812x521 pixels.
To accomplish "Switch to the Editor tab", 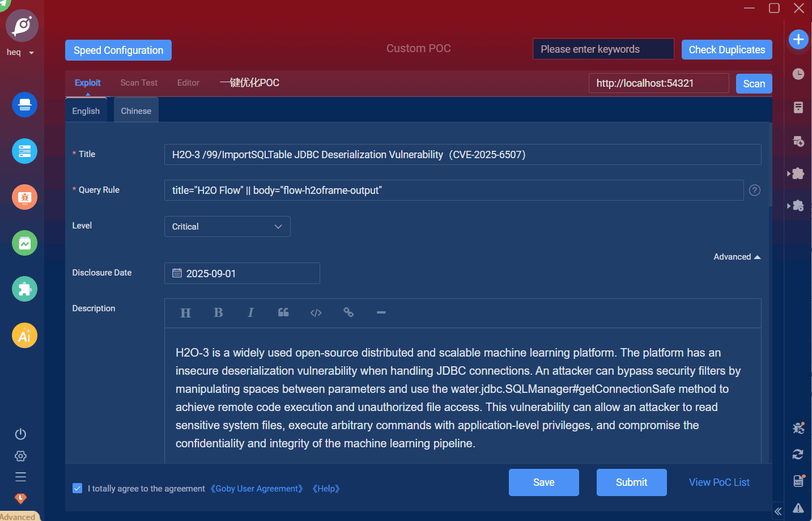I will (188, 83).
